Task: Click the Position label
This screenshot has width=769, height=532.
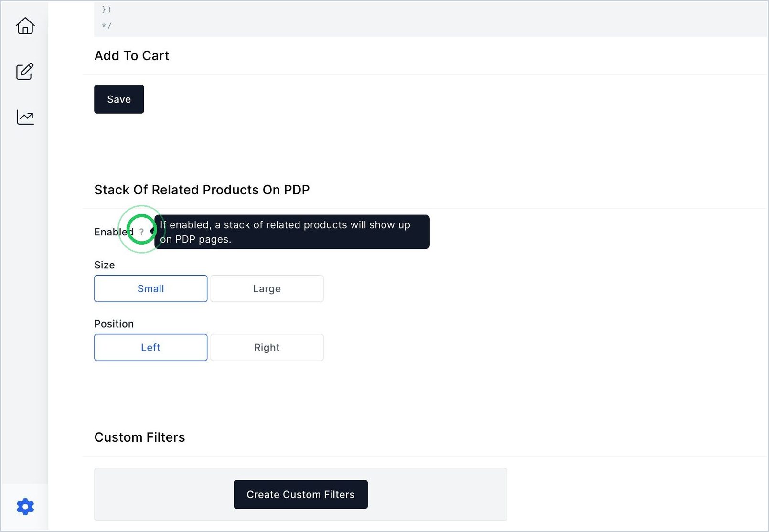Action: [x=114, y=324]
